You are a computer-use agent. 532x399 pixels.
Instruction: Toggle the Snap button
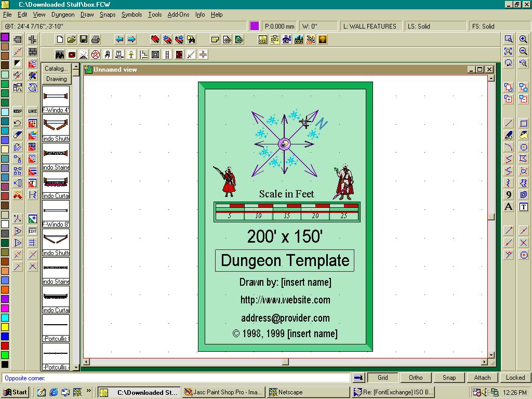pyautogui.click(x=449, y=378)
